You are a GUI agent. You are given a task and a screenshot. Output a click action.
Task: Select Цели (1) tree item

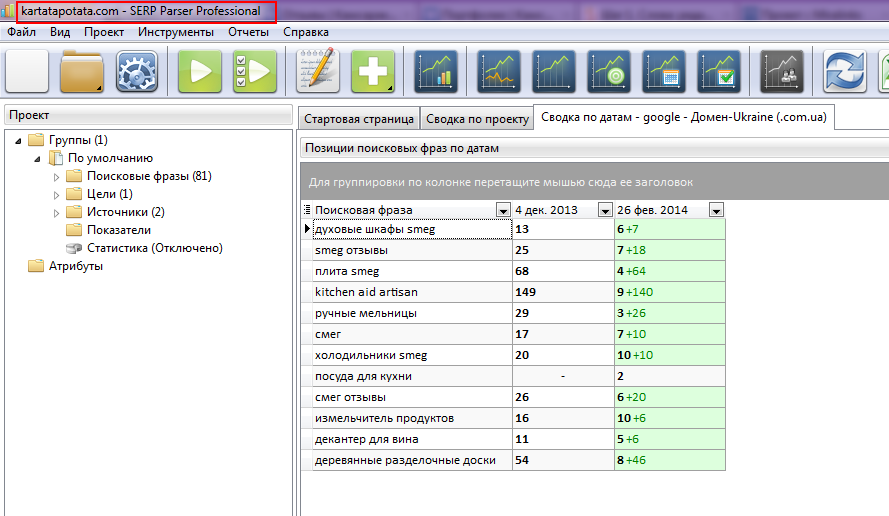(x=110, y=194)
